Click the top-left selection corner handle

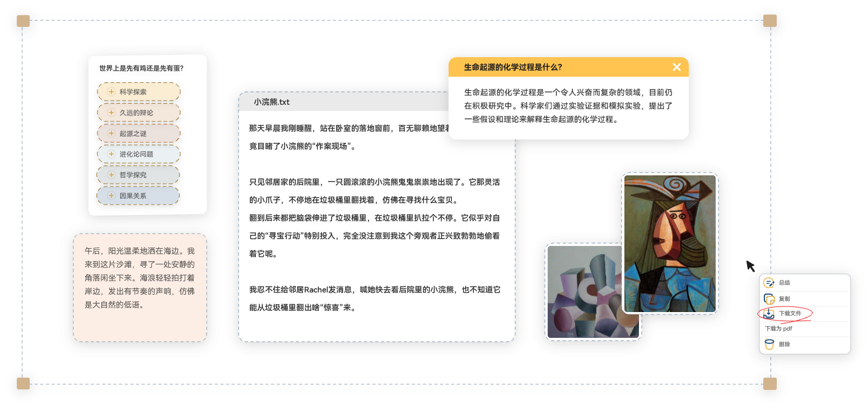click(23, 21)
